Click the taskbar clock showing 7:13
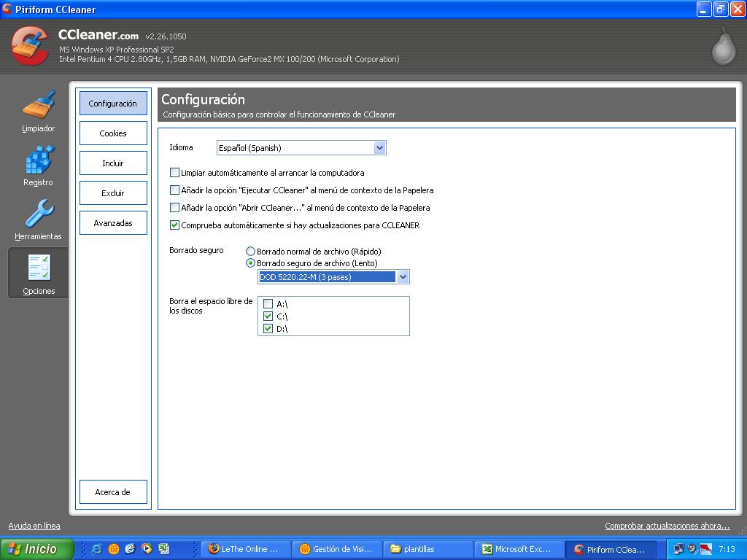 point(727,549)
